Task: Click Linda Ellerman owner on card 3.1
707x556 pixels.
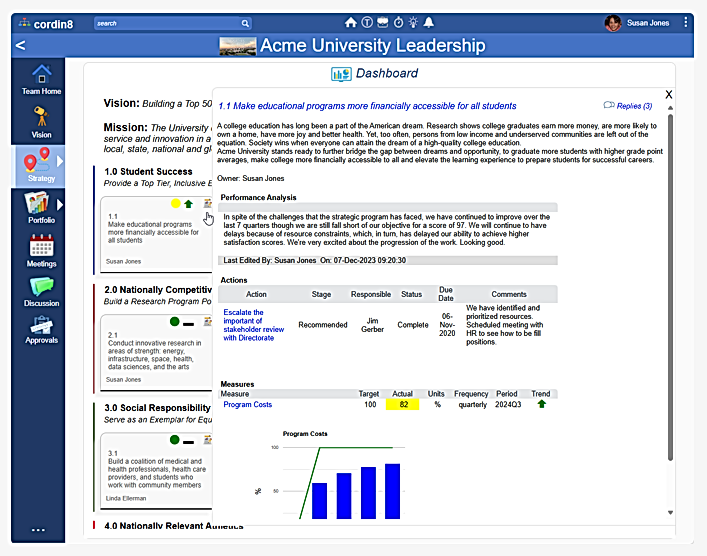Action: [x=126, y=498]
